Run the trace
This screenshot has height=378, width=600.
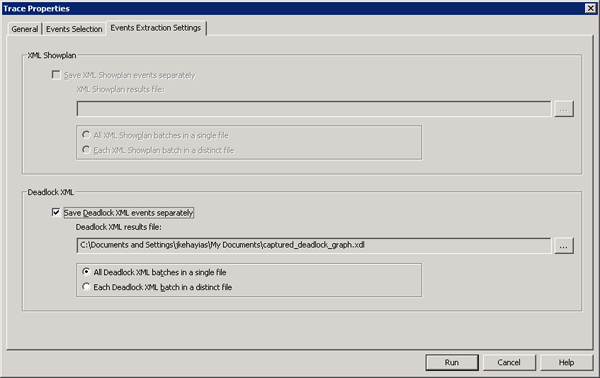tap(452, 362)
